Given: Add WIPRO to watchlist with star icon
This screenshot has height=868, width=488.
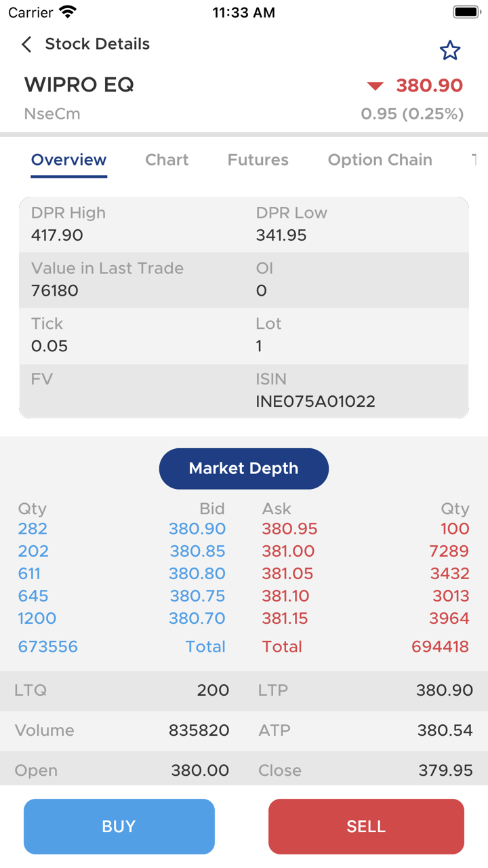Looking at the screenshot, I should (x=450, y=50).
